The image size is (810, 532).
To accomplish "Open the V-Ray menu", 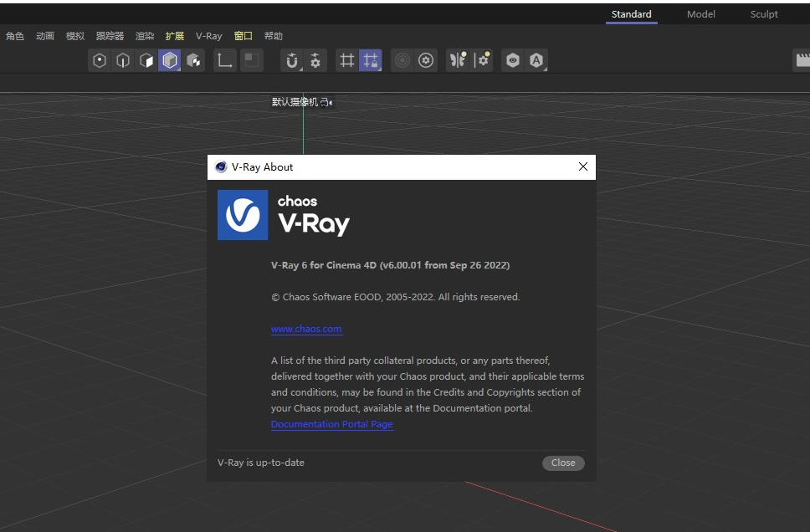I will coord(208,36).
